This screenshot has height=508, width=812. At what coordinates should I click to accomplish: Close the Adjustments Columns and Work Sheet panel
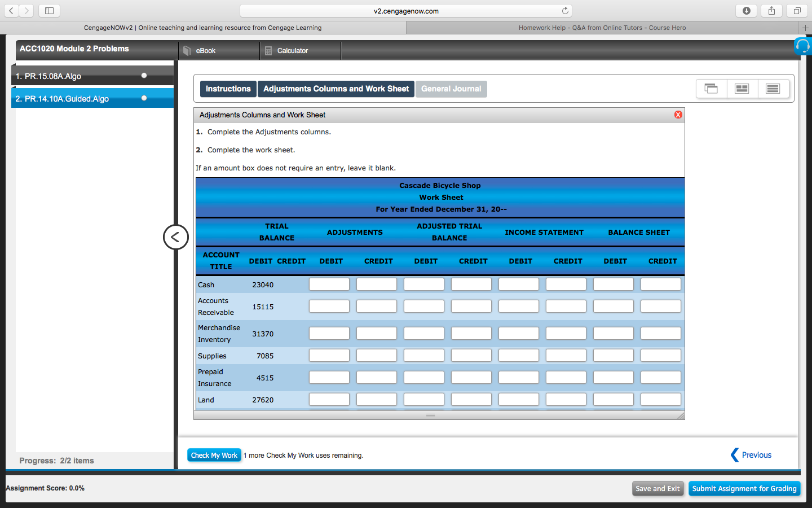[x=678, y=115]
